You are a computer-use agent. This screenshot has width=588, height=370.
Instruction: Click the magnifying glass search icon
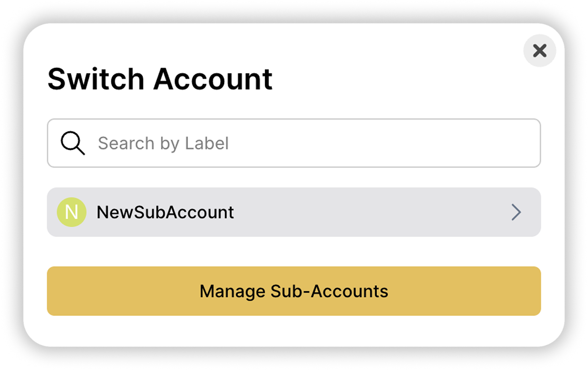73,143
